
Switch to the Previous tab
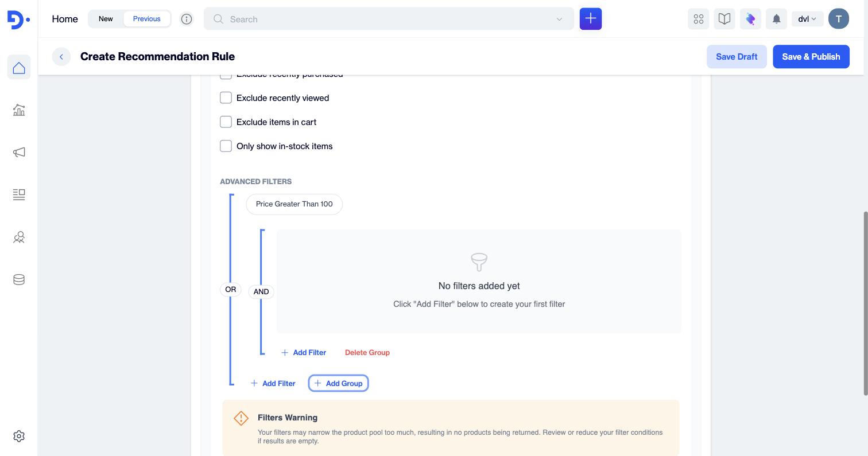pos(147,19)
